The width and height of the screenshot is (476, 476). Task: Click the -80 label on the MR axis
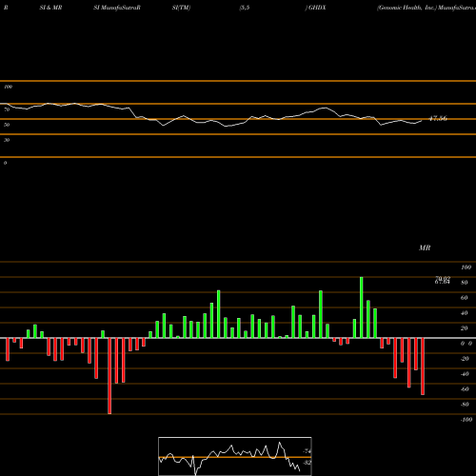465,405
